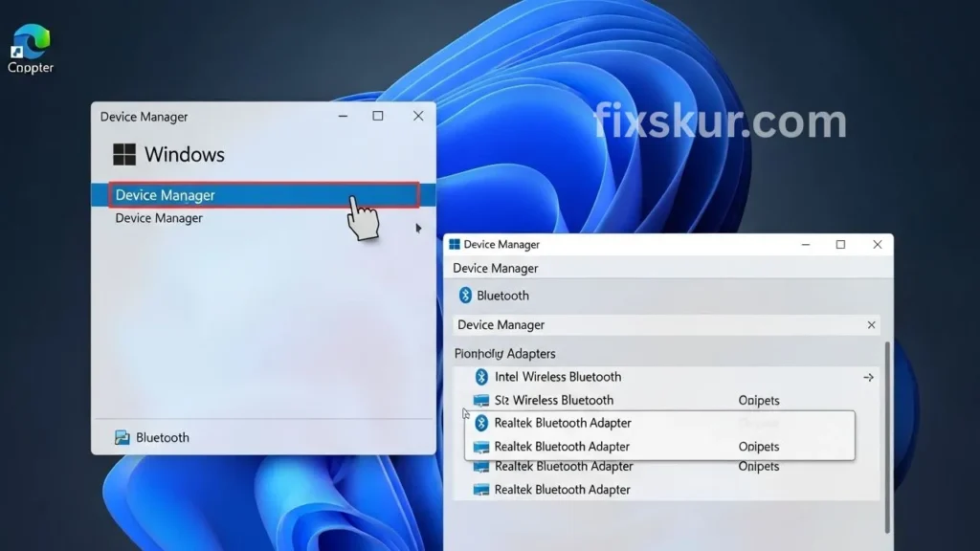Click the Windows logo in the left window
This screenshot has width=980, height=551.
[x=123, y=154]
